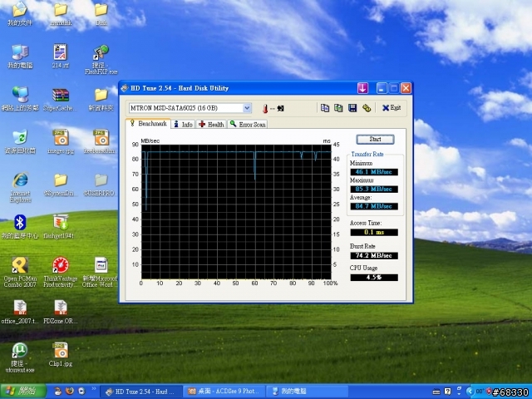Select the 74.2 MB/sec burst rate value
Viewport: 532px width, 399px height.
(x=374, y=255)
